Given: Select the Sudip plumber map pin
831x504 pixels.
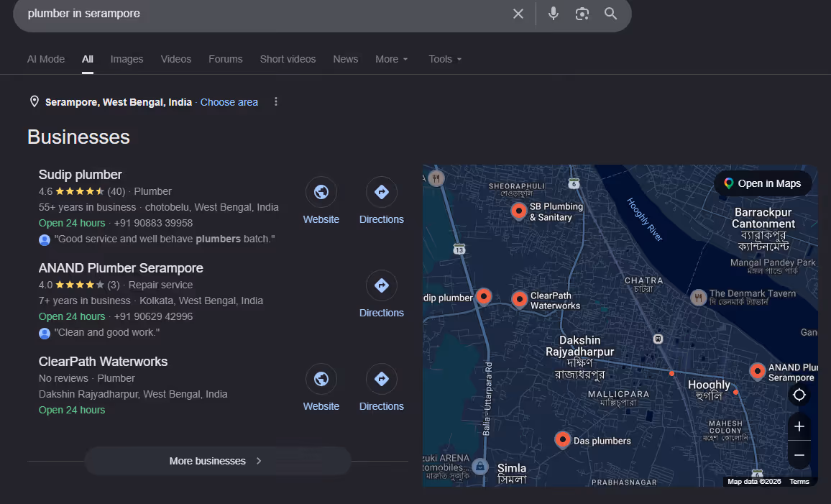Looking at the screenshot, I should coord(483,297).
